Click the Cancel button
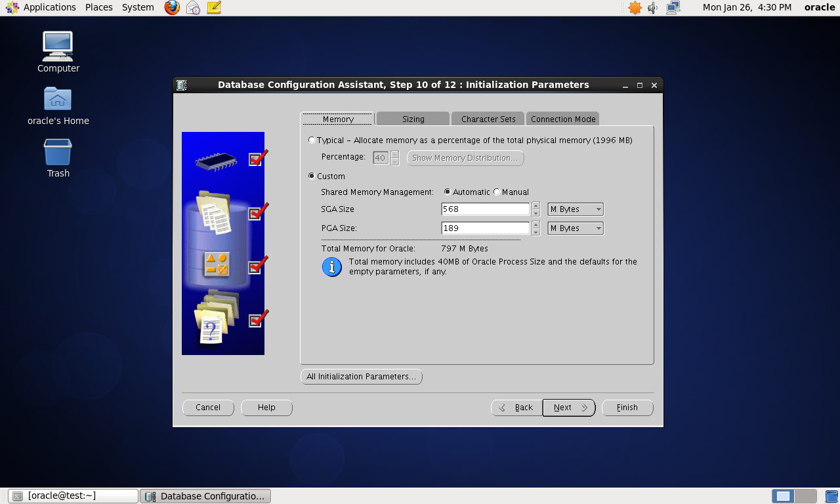840x504 pixels. (x=208, y=408)
